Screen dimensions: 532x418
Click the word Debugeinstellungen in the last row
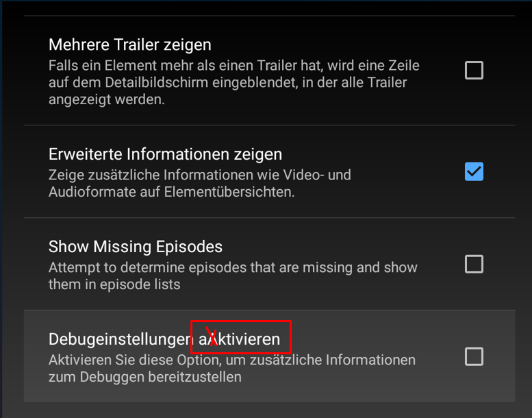(121, 339)
